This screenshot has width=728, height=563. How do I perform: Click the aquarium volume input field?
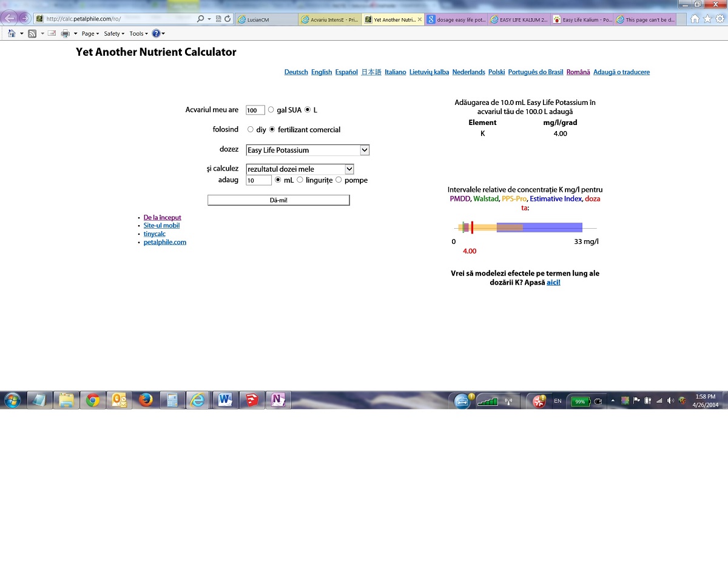tap(255, 110)
